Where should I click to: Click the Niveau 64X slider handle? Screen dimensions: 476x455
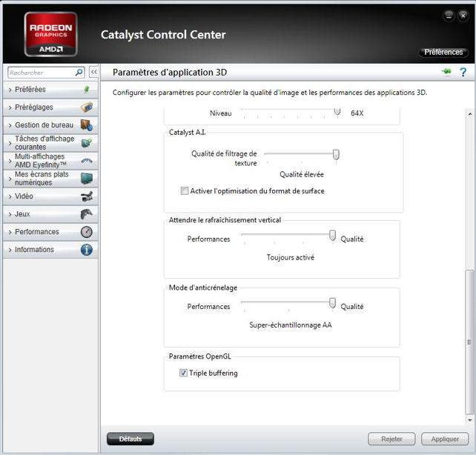click(337, 112)
